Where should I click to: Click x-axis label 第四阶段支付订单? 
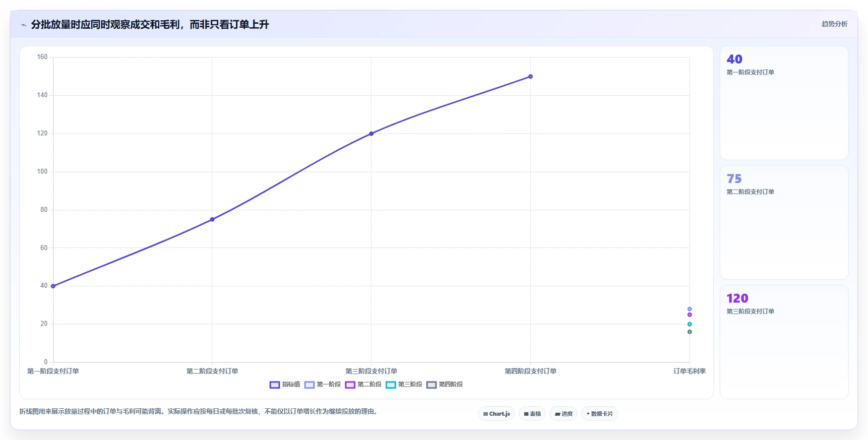pyautogui.click(x=530, y=371)
